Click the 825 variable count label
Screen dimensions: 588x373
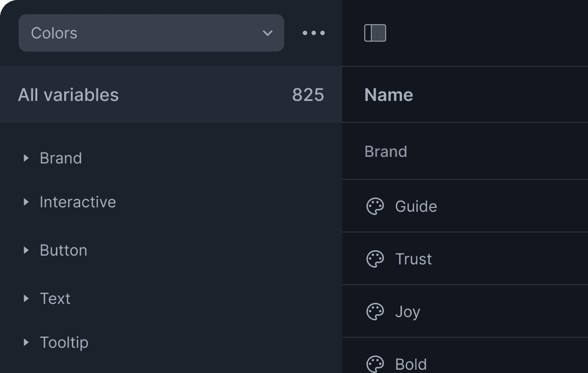point(308,94)
